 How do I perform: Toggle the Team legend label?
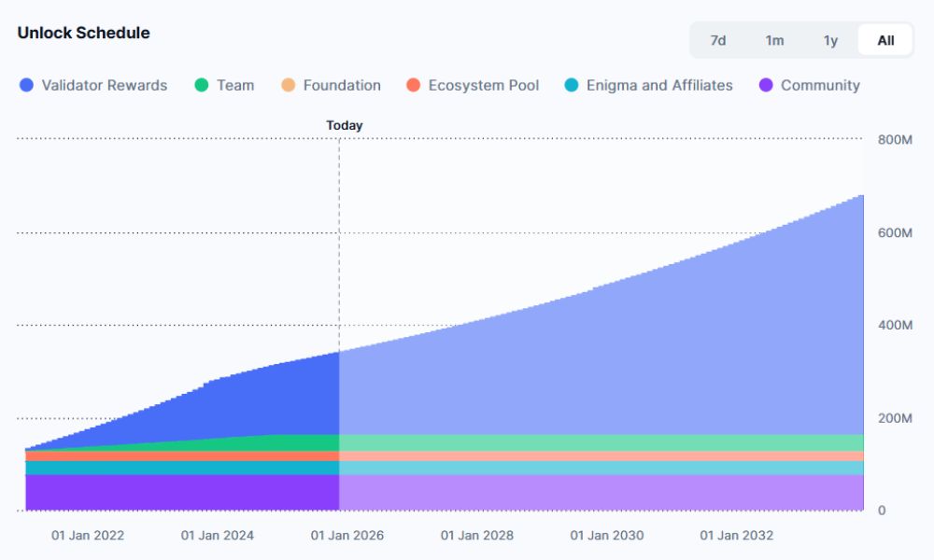click(234, 85)
